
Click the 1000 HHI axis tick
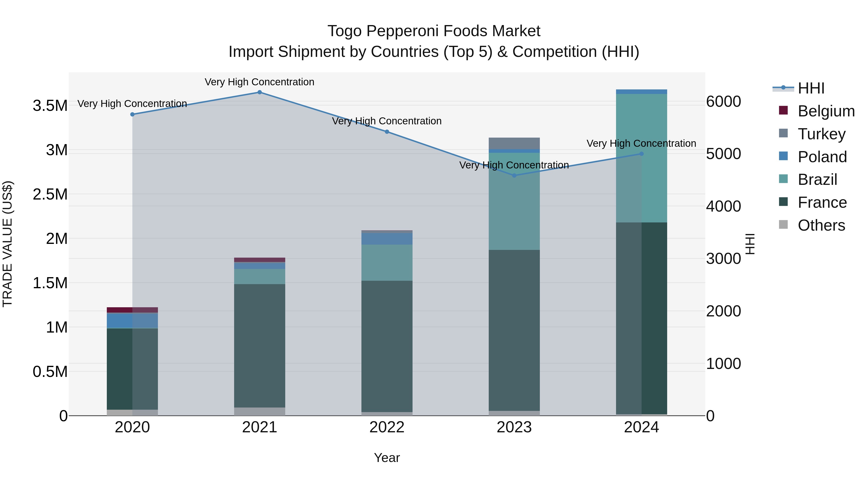pyautogui.click(x=723, y=363)
